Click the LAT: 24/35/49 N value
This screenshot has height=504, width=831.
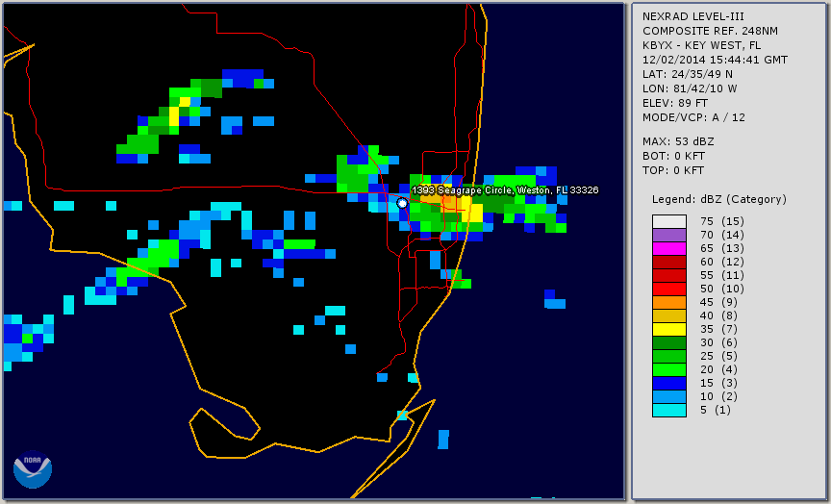coord(688,74)
